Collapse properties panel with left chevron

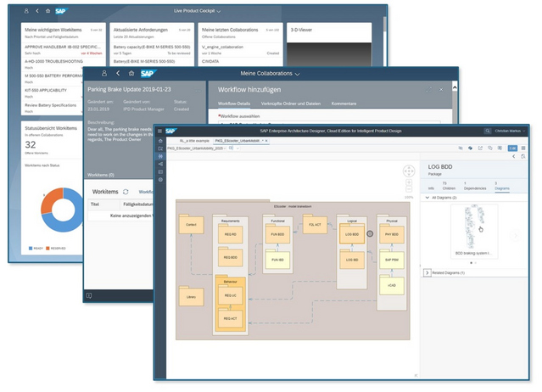[x=514, y=157]
